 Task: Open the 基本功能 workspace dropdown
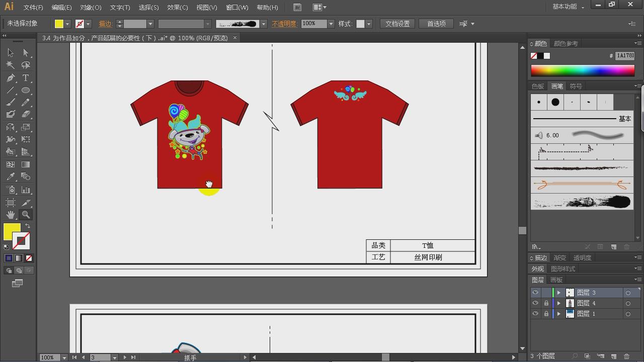pos(569,7)
